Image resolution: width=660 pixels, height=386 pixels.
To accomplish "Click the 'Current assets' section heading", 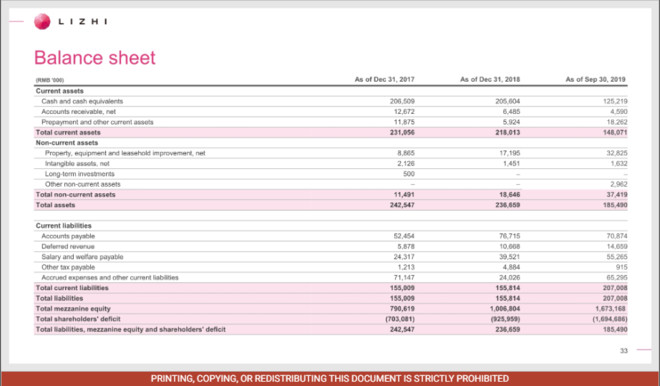I will (x=60, y=91).
